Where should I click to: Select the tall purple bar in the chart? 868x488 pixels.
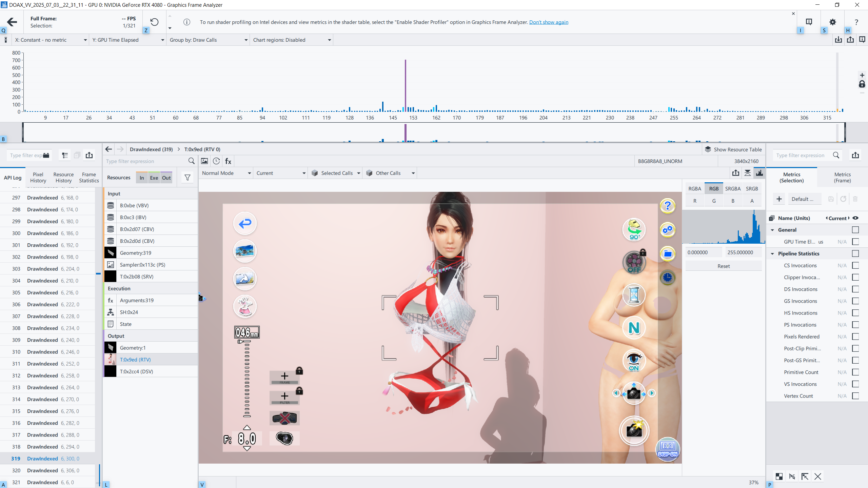point(405,85)
